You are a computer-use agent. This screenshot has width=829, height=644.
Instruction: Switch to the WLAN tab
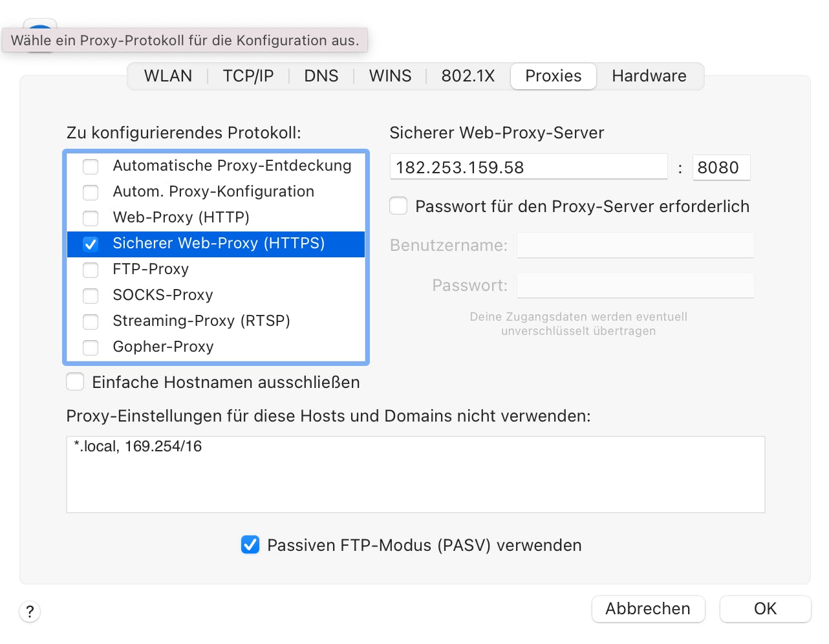pos(167,76)
